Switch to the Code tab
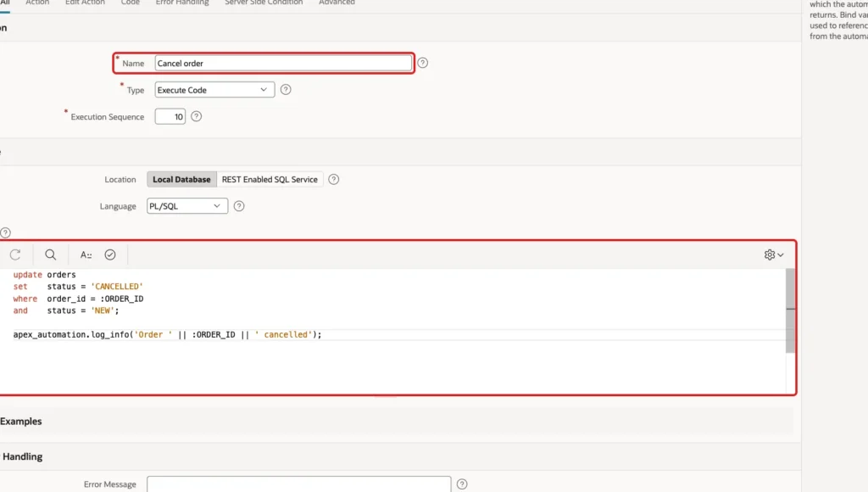Image resolution: width=868 pixels, height=492 pixels. tap(130, 3)
